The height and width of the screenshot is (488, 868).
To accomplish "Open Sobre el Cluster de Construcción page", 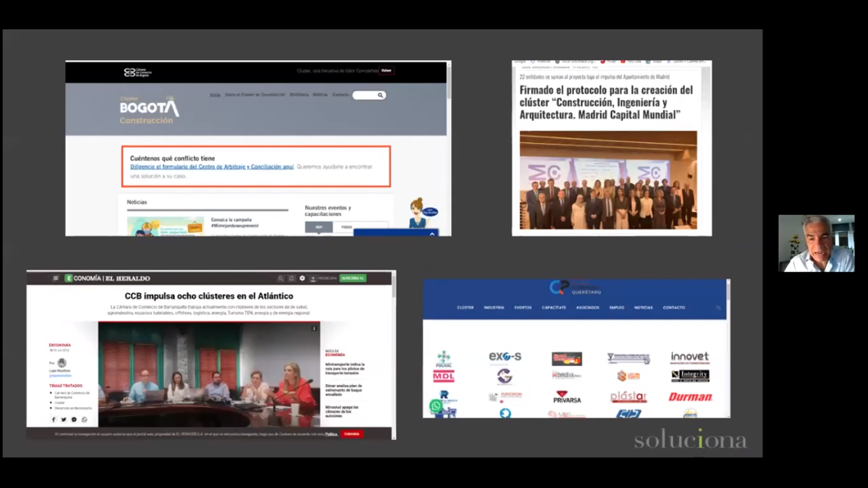I will (255, 95).
